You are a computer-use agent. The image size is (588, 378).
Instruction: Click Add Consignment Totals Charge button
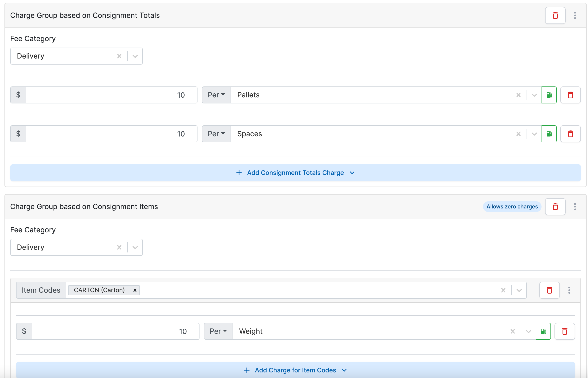(x=295, y=173)
